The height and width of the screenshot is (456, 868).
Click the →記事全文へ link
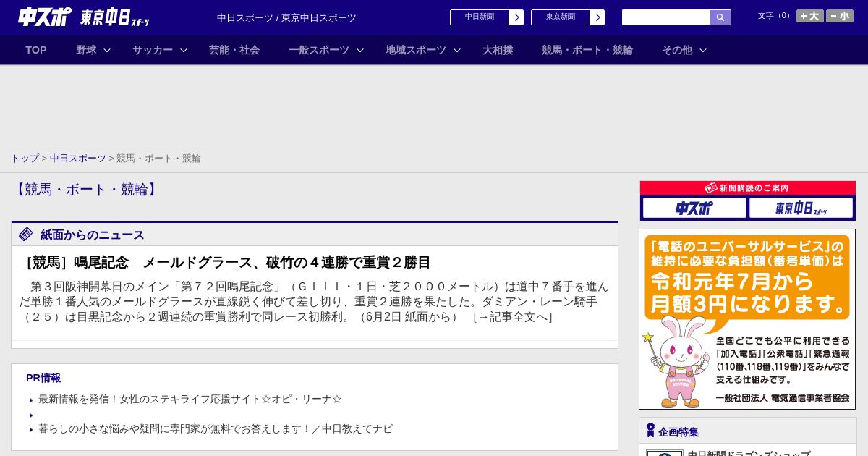[512, 317]
